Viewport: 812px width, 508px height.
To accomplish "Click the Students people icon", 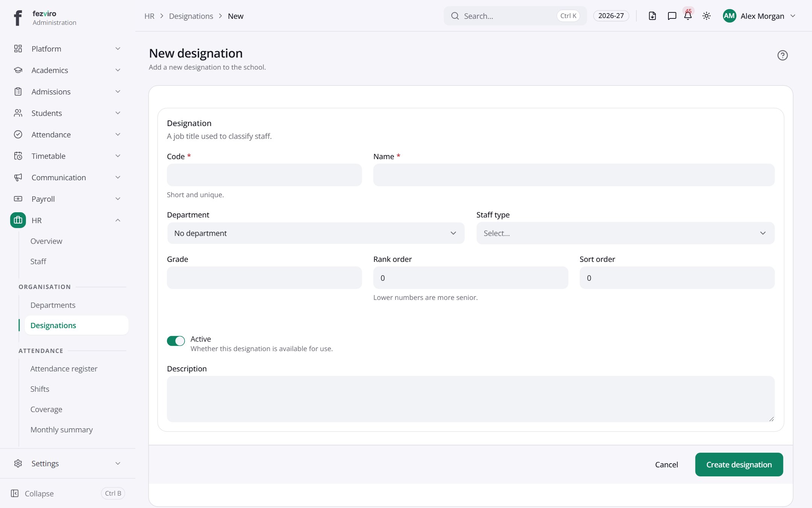I will click(x=18, y=113).
